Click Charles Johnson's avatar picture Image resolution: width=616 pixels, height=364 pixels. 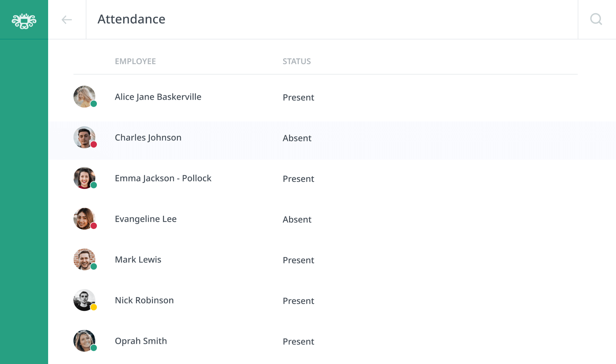(x=84, y=137)
